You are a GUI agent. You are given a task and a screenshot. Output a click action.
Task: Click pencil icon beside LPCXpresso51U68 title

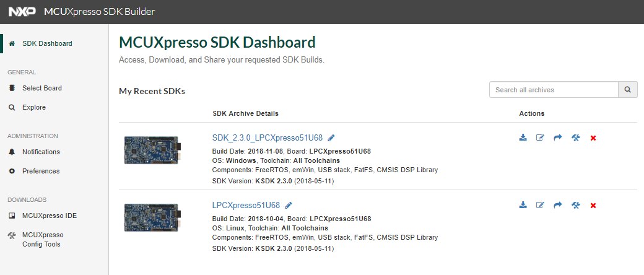pyautogui.click(x=289, y=205)
